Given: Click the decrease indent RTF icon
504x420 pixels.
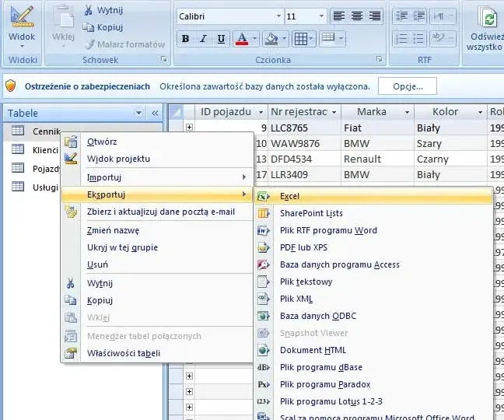Looking at the screenshot, I should (401, 16).
